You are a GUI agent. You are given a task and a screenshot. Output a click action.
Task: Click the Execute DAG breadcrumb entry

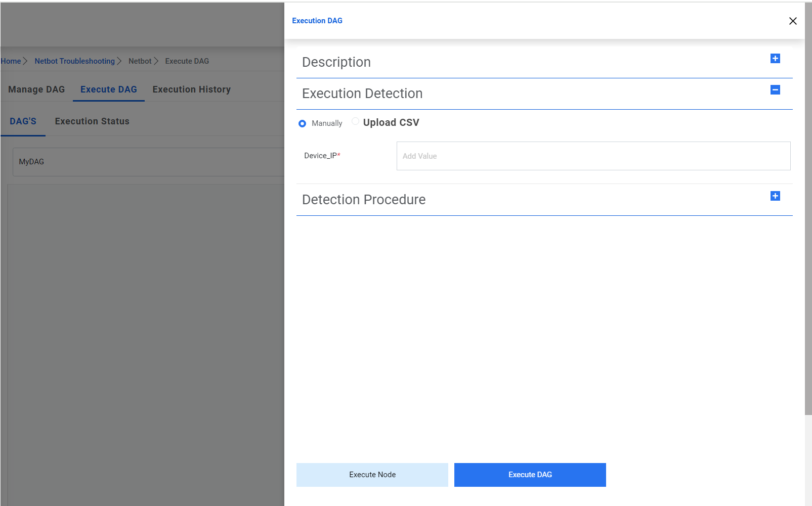187,61
